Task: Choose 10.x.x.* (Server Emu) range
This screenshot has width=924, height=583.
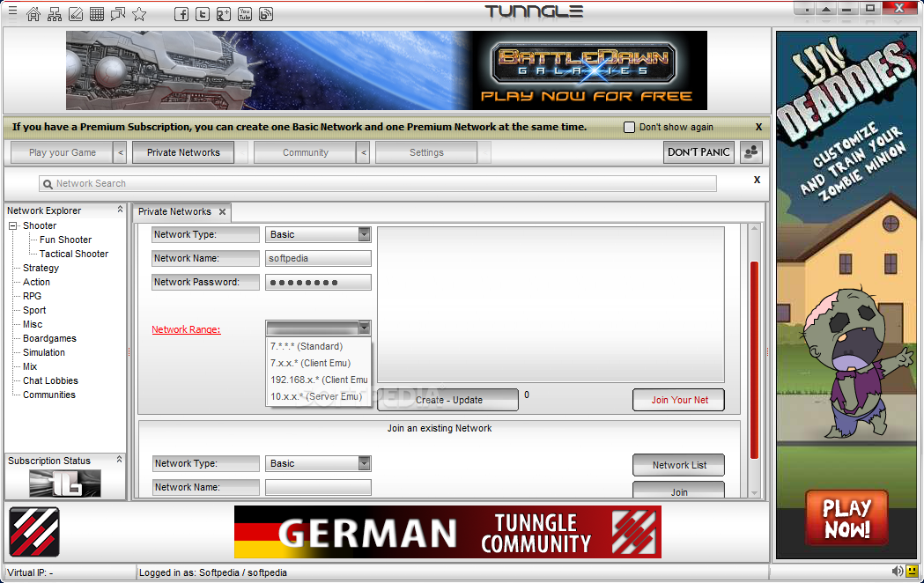Action: pyautogui.click(x=318, y=396)
